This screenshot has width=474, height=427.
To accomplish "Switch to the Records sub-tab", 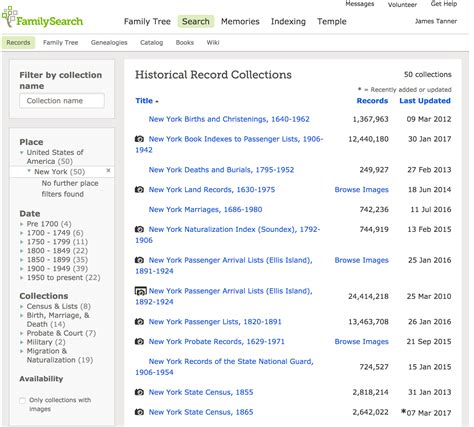I will click(18, 43).
